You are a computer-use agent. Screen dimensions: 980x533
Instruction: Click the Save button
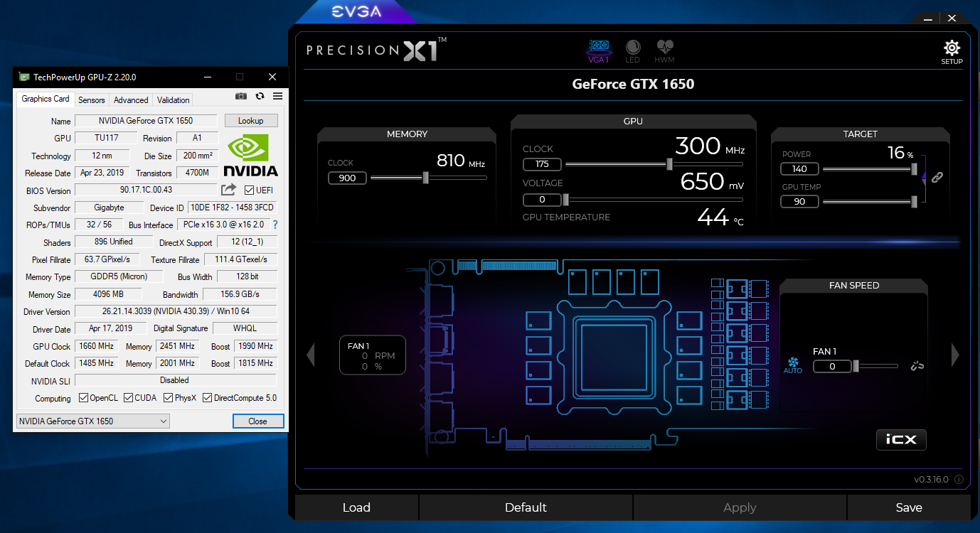click(x=909, y=507)
